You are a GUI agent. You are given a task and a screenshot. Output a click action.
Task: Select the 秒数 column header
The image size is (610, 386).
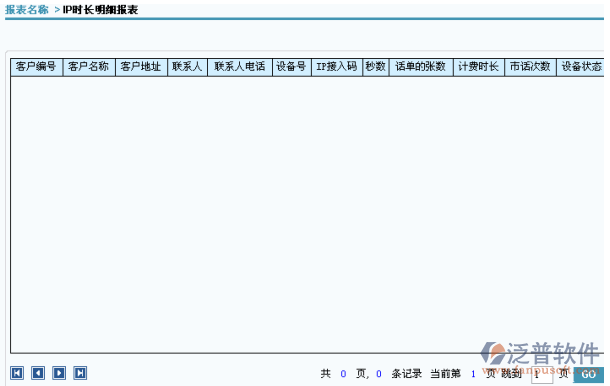[375, 67]
